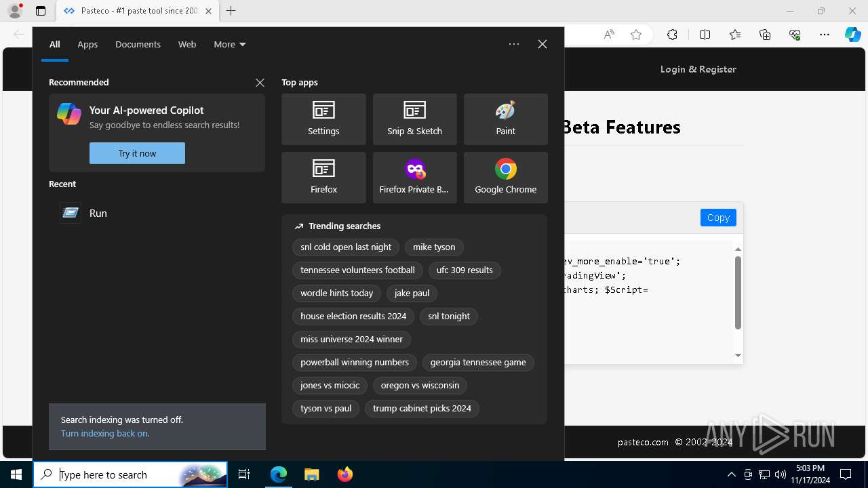The height and width of the screenshot is (488, 868).
Task: Click Copy button on Pasteco page
Action: pyautogui.click(x=718, y=218)
